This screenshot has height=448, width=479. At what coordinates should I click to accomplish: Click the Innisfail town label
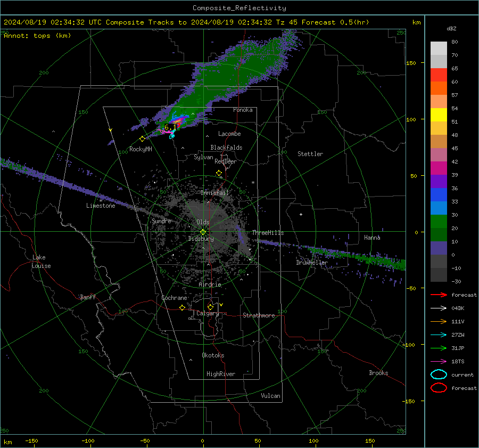[215, 193]
